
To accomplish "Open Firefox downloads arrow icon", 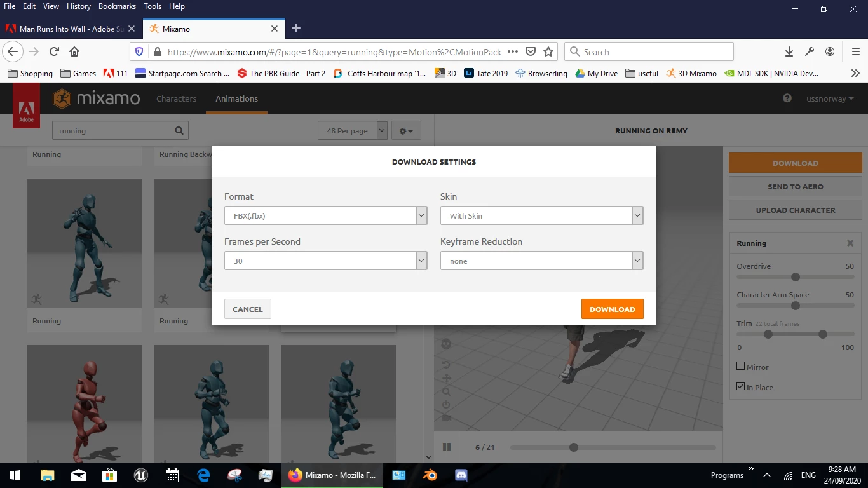I will 789,51.
